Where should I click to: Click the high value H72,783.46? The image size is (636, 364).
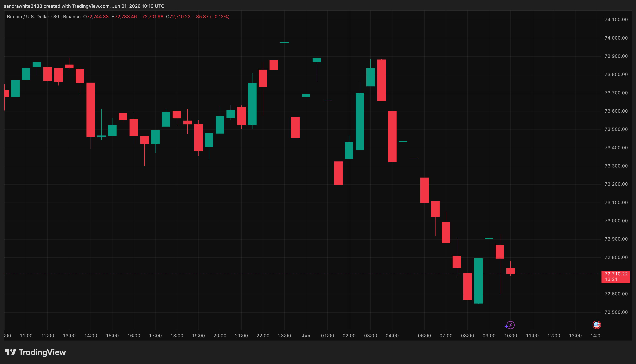(x=124, y=16)
